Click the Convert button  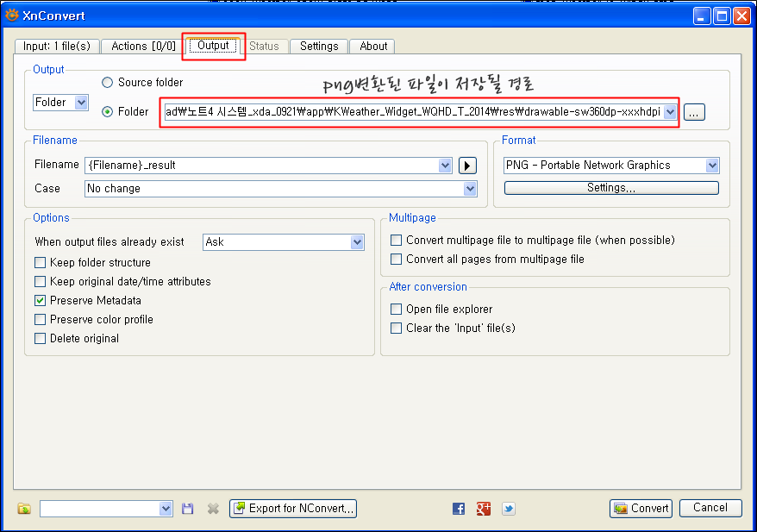pos(641,509)
